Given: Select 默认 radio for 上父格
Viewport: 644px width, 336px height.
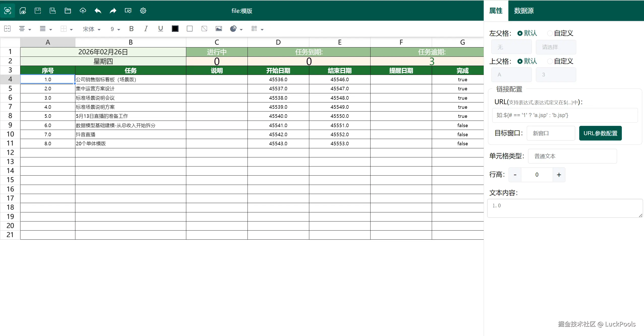Looking at the screenshot, I should (520, 61).
